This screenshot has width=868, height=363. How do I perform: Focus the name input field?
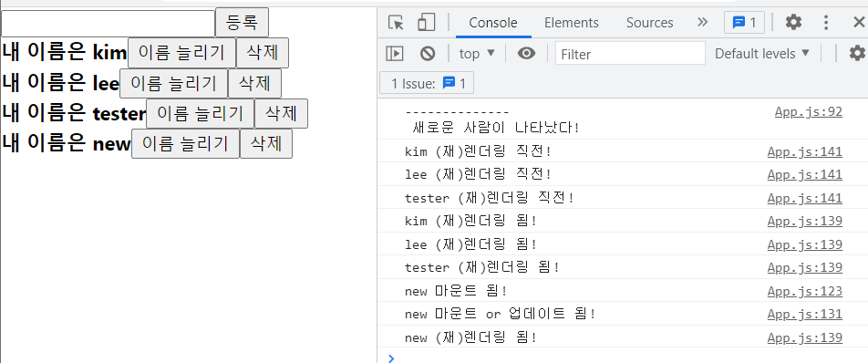(108, 24)
